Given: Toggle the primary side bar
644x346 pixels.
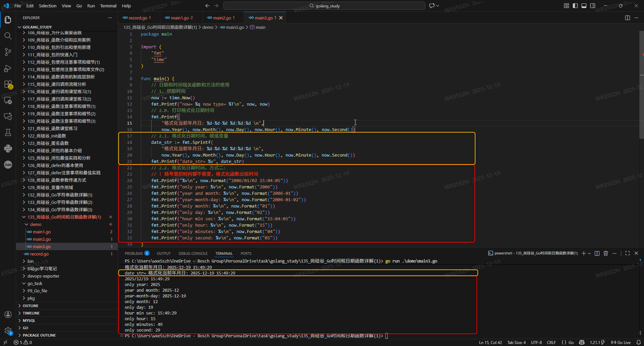Looking at the screenshot, I should pyautogui.click(x=575, y=6).
